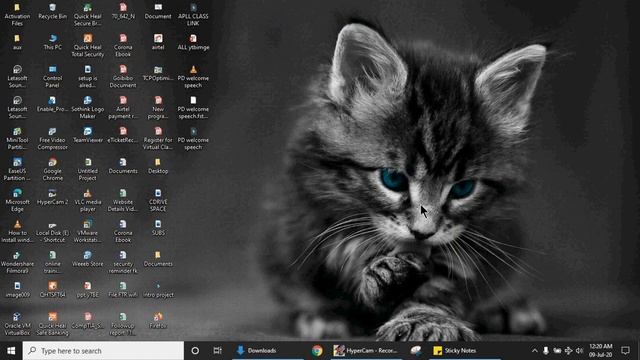Open the Register for Virtual Cla... PDF
This screenshot has height=360, width=640.
pos(158,139)
